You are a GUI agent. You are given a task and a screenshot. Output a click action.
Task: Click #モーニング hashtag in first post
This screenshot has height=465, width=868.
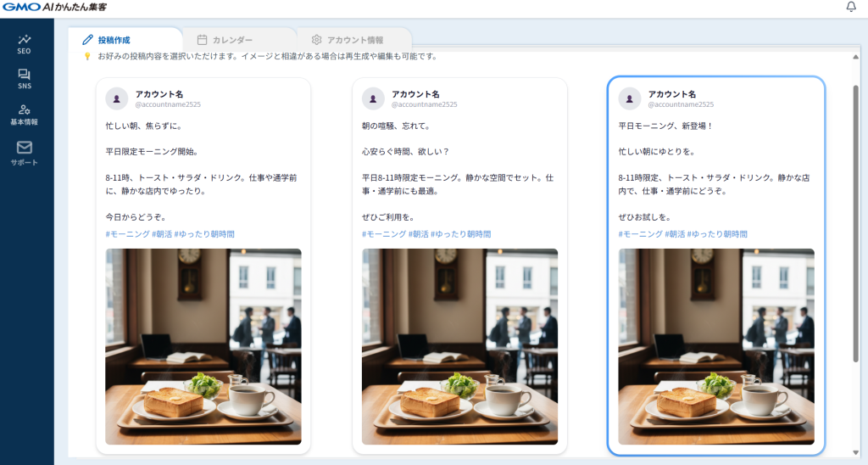(127, 234)
